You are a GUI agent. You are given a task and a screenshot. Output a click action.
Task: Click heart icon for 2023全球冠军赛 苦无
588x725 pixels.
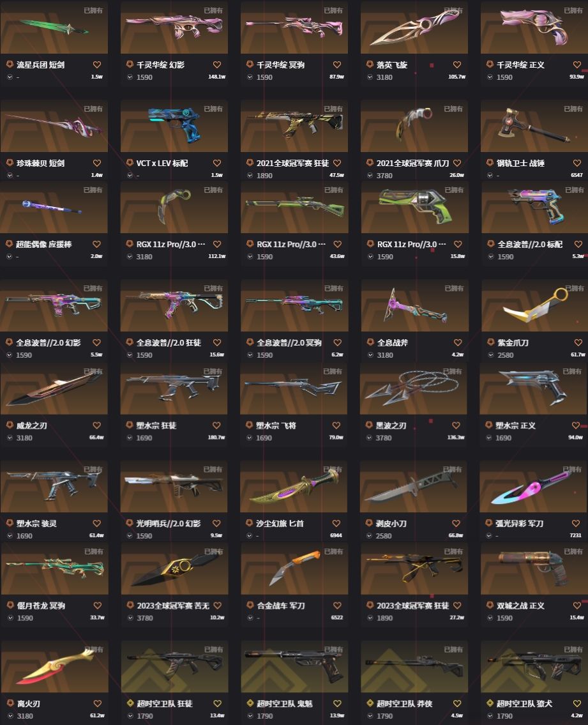click(217, 606)
